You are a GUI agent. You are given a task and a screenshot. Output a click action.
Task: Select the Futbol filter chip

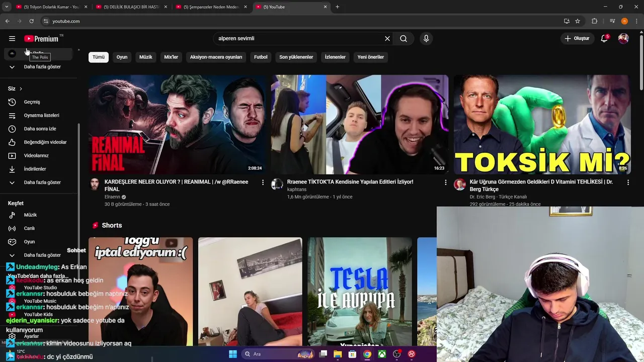point(261,57)
